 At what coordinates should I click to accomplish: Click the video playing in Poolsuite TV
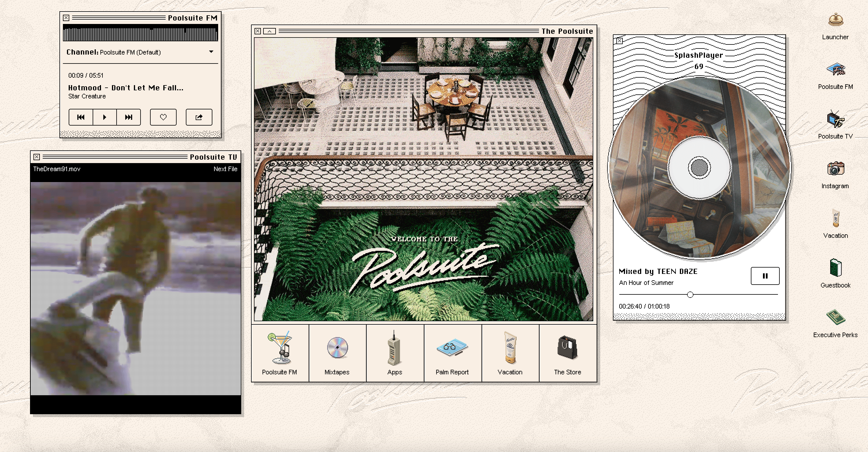[136, 289]
